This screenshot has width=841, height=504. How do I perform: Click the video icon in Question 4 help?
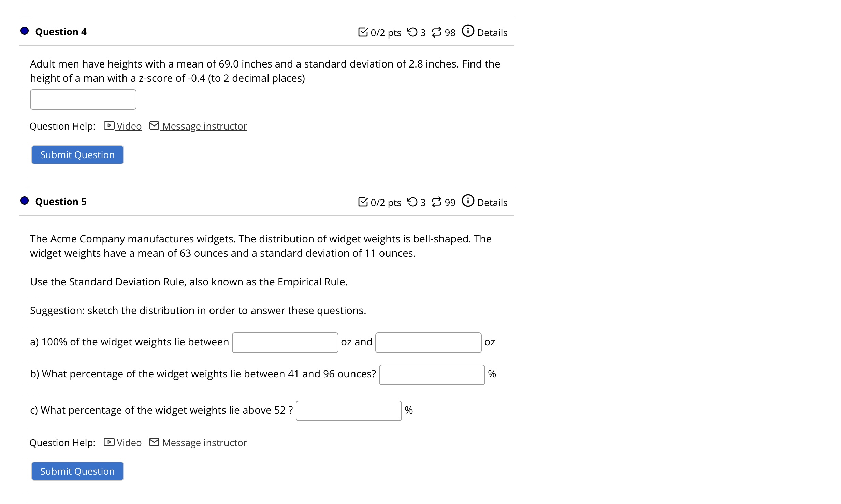click(x=108, y=126)
